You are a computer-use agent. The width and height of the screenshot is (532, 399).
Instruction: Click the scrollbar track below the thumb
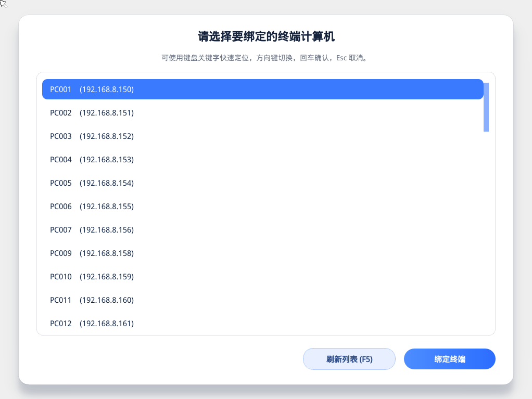[x=486, y=234]
